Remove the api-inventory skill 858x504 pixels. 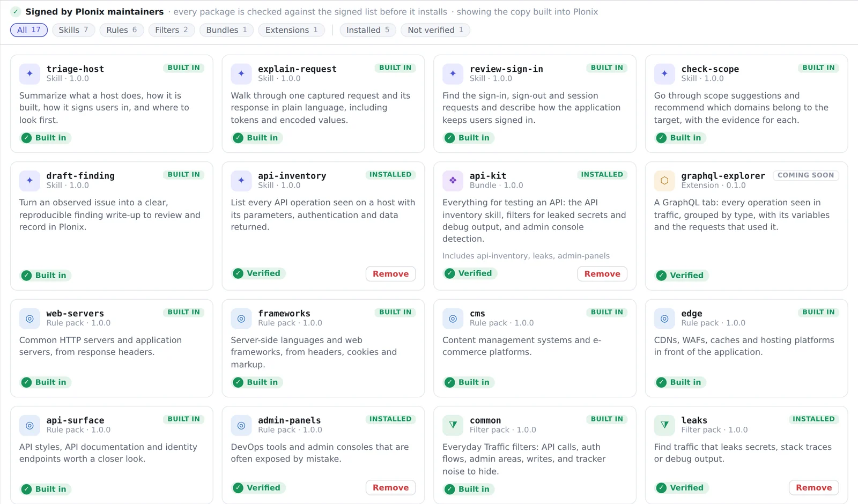(x=391, y=274)
